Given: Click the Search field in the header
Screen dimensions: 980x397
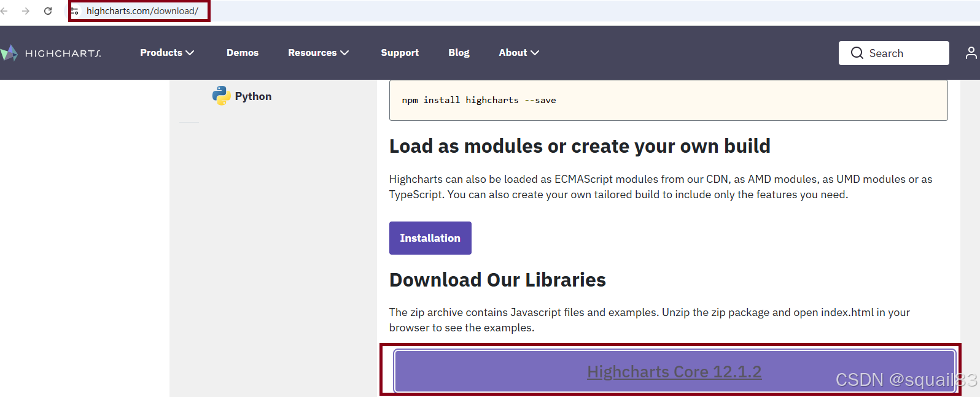Looking at the screenshot, I should [894, 53].
